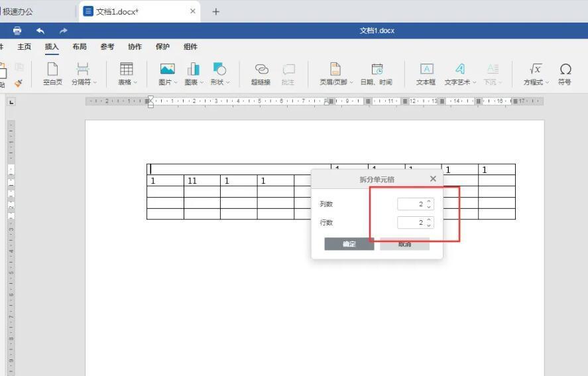Click the table cell containing 11
The width and height of the screenshot is (588, 376).
[202, 180]
